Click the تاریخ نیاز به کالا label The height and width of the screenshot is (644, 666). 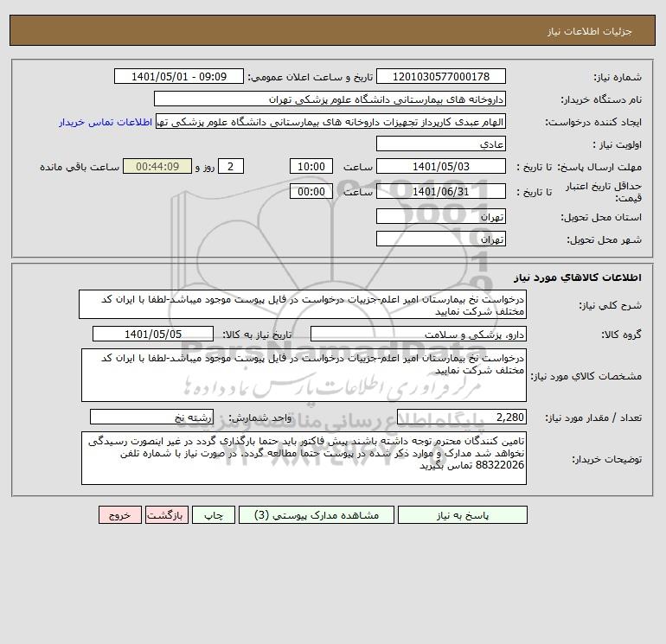click(x=258, y=335)
